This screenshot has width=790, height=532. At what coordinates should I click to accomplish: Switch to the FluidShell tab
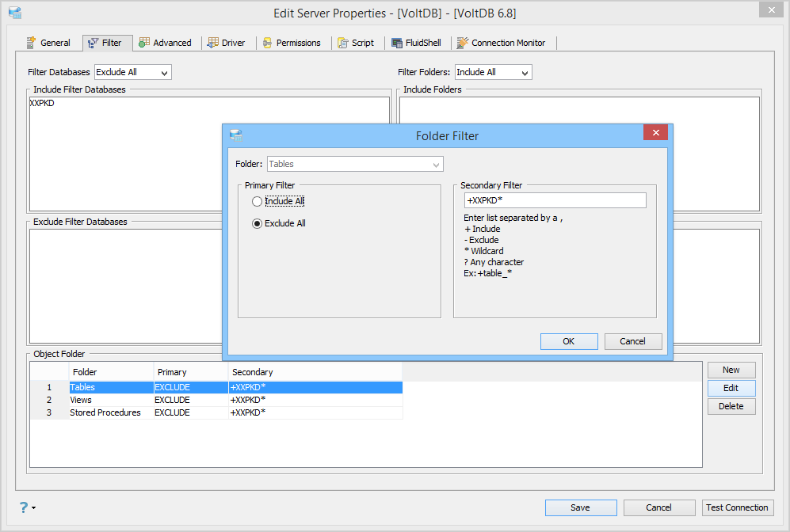coord(417,43)
